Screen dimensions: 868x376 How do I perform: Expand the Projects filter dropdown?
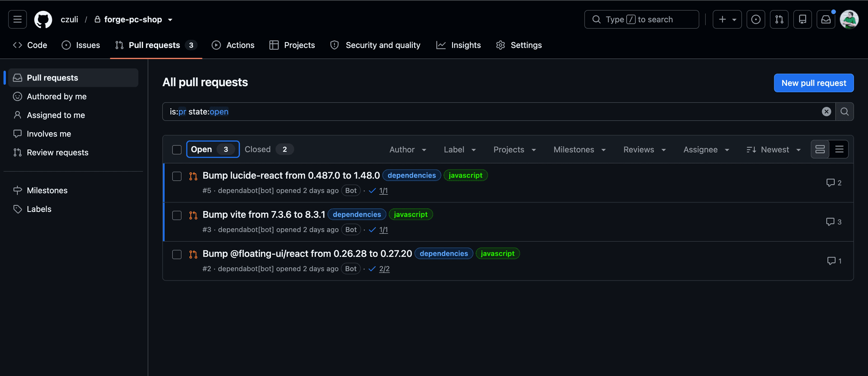[514, 150]
